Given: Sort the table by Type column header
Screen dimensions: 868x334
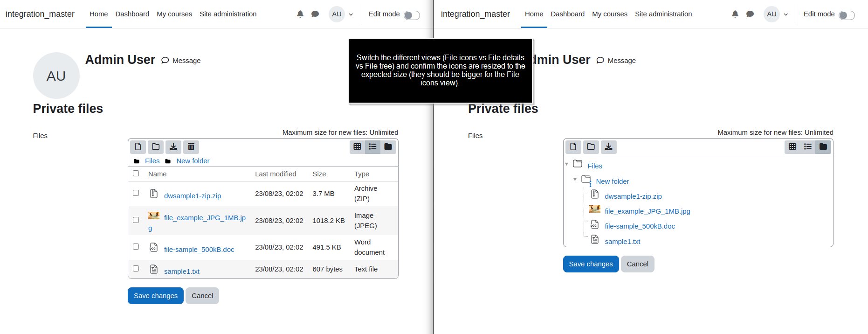Looking at the screenshot, I should [x=362, y=174].
